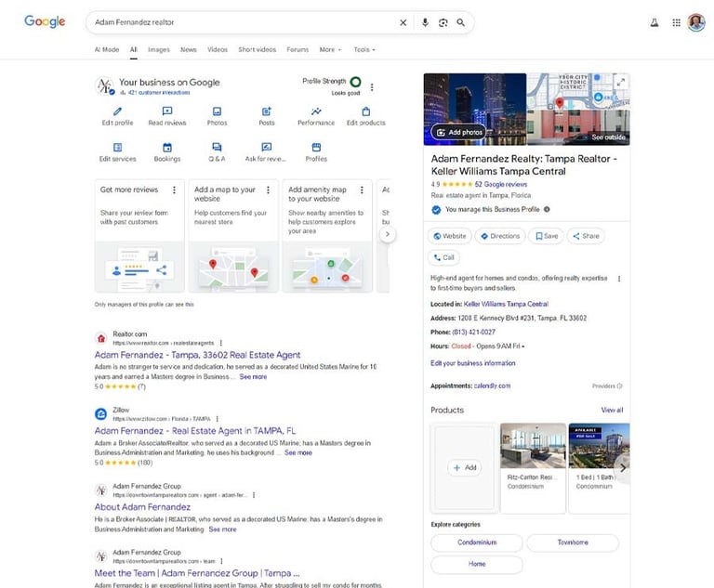Open Edit profile in business panel
Image resolution: width=714 pixels, height=588 pixels.
[117, 116]
